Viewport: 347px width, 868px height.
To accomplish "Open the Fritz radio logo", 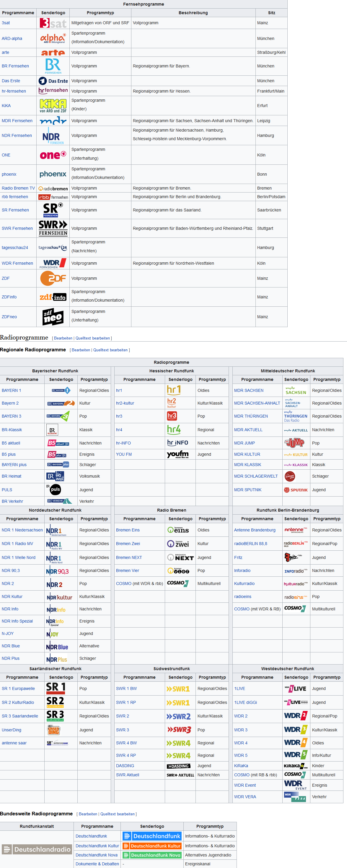I will click(293, 557).
